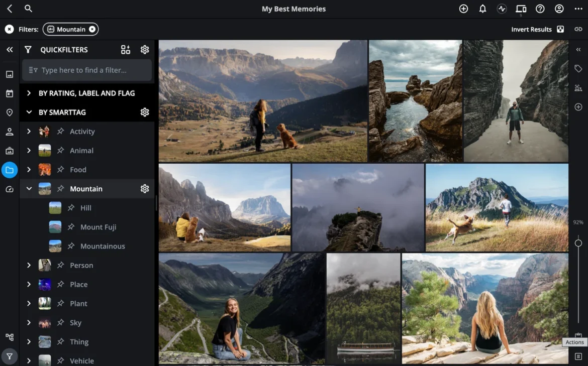Click Invert Results
This screenshot has width=588, height=366.
[532, 29]
